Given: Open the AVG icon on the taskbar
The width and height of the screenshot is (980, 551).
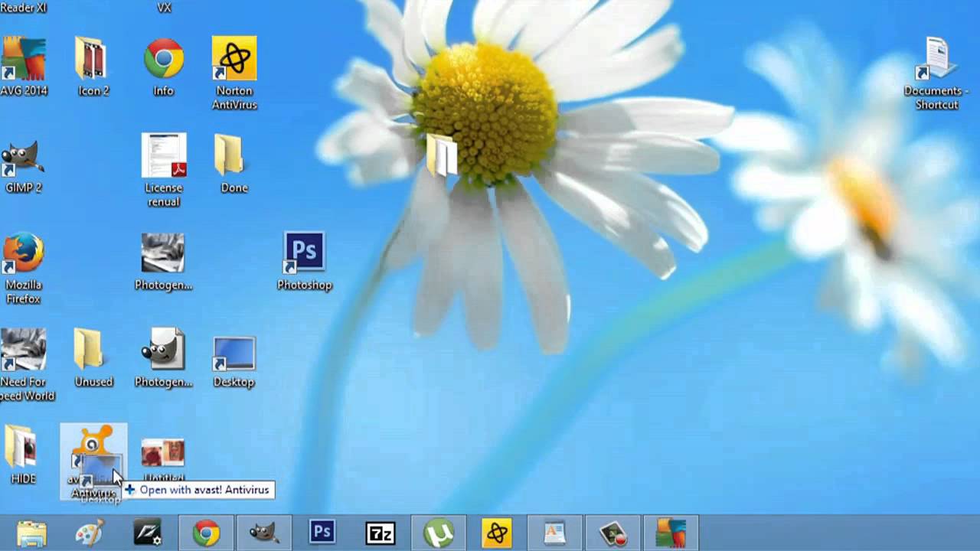Looking at the screenshot, I should [671, 532].
